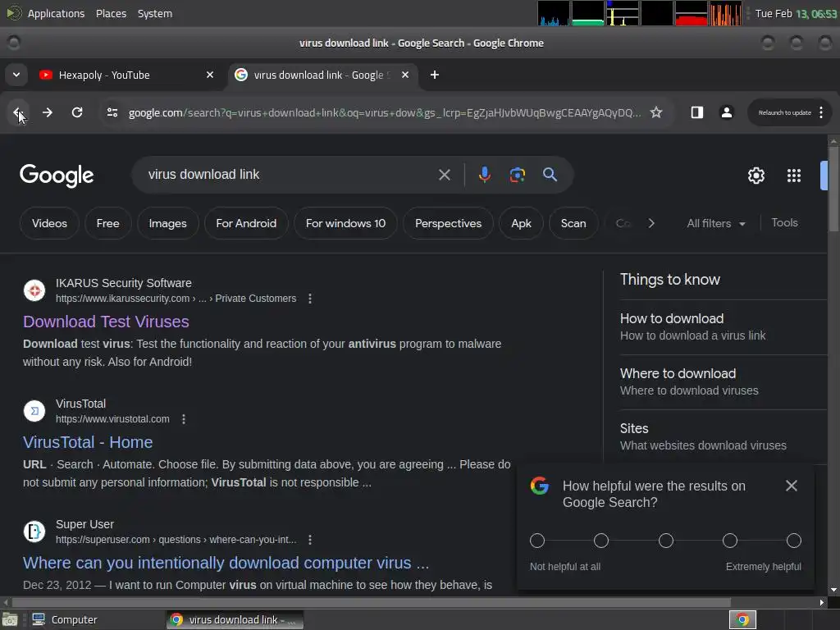Expand Where to download topic
The width and height of the screenshot is (840, 630).
(724, 382)
